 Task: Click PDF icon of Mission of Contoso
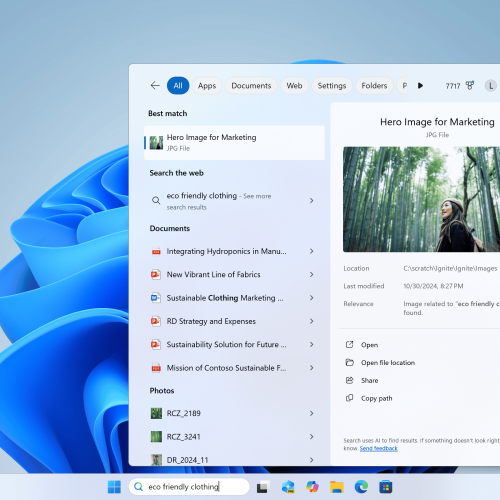pyautogui.click(x=156, y=368)
